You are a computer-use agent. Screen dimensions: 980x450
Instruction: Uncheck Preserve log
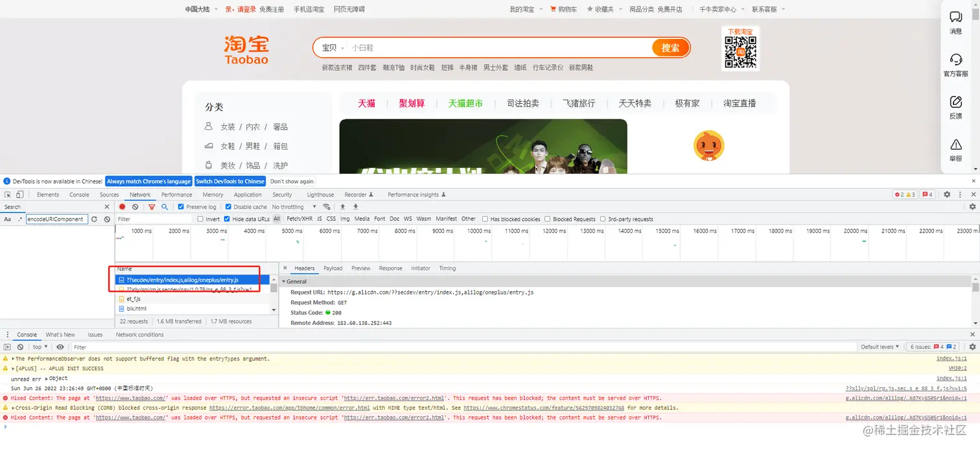click(x=181, y=206)
